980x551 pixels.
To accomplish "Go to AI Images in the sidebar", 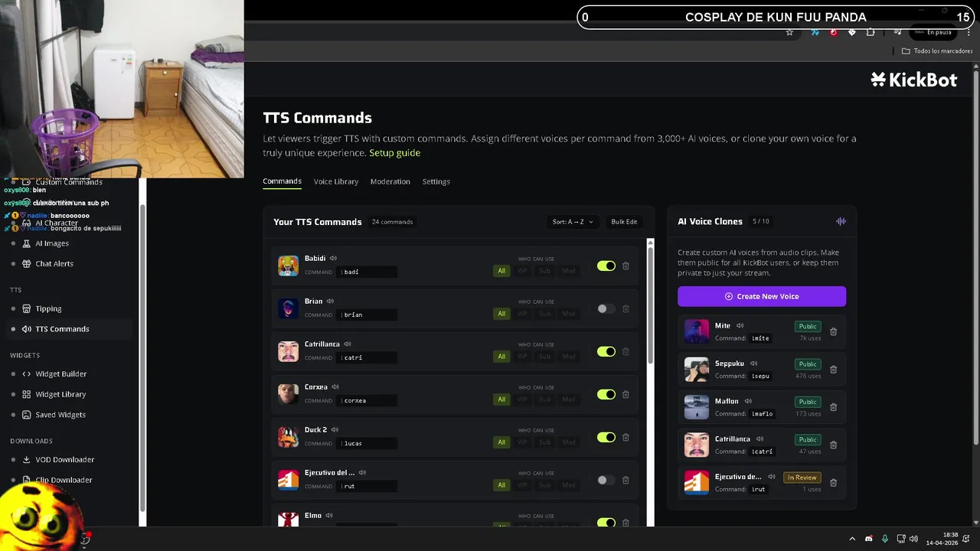I will tap(52, 243).
